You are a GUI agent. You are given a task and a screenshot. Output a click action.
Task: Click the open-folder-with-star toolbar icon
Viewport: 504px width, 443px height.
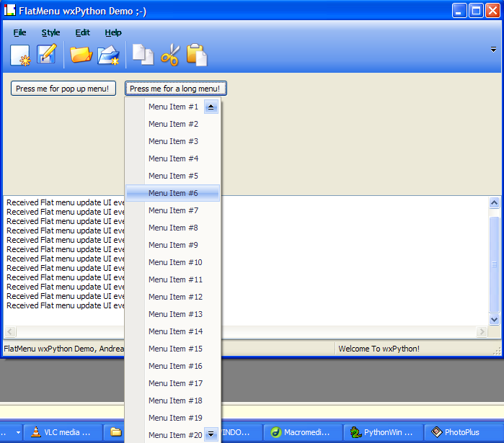coord(108,55)
